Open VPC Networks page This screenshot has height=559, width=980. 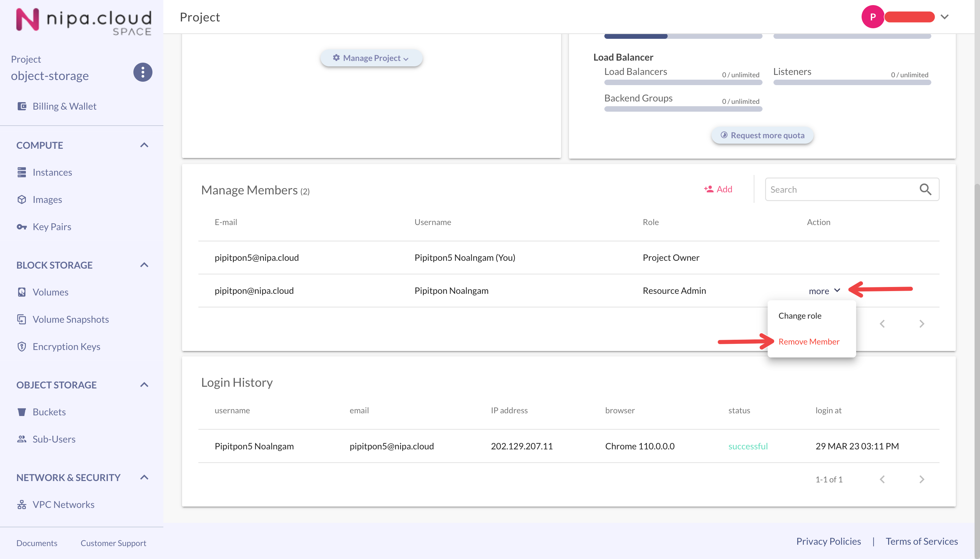63,504
